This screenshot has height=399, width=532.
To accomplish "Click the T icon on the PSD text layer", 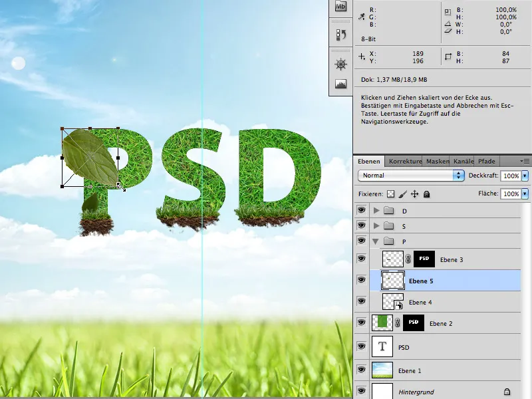I will 382,345.
